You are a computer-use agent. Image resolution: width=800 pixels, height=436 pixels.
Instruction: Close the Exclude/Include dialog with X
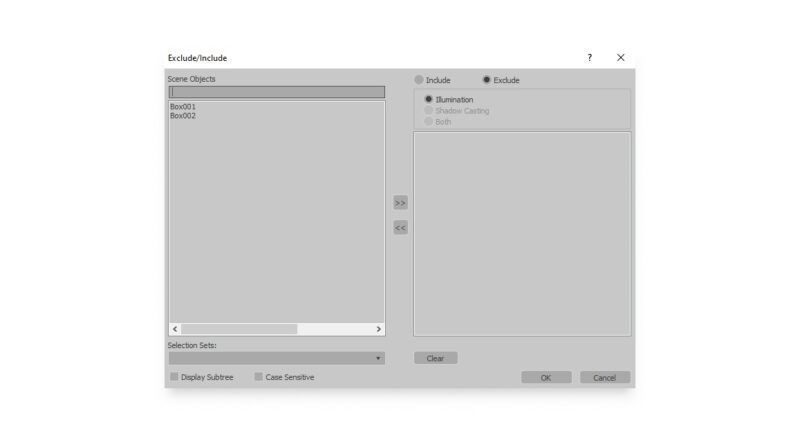coord(620,58)
